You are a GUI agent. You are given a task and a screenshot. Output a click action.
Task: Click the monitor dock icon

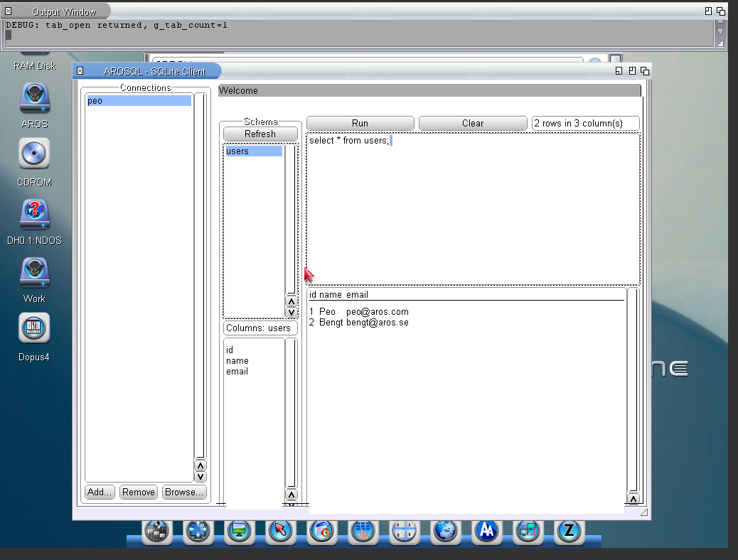tap(239, 532)
